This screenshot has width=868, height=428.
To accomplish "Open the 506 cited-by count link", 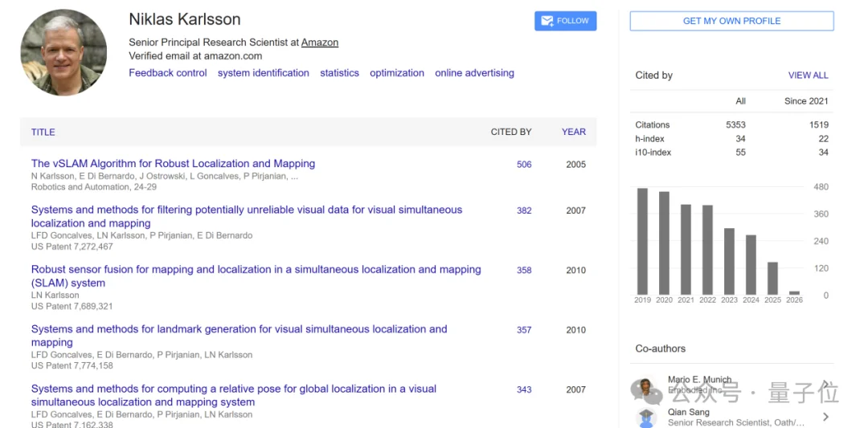I will (524, 165).
